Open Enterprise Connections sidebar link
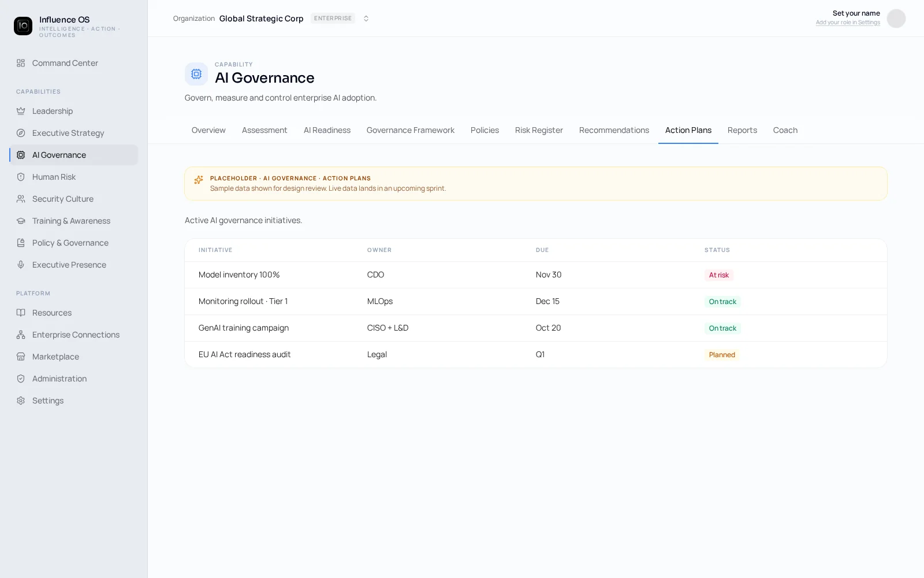Viewport: 924px width, 578px height. point(74,335)
